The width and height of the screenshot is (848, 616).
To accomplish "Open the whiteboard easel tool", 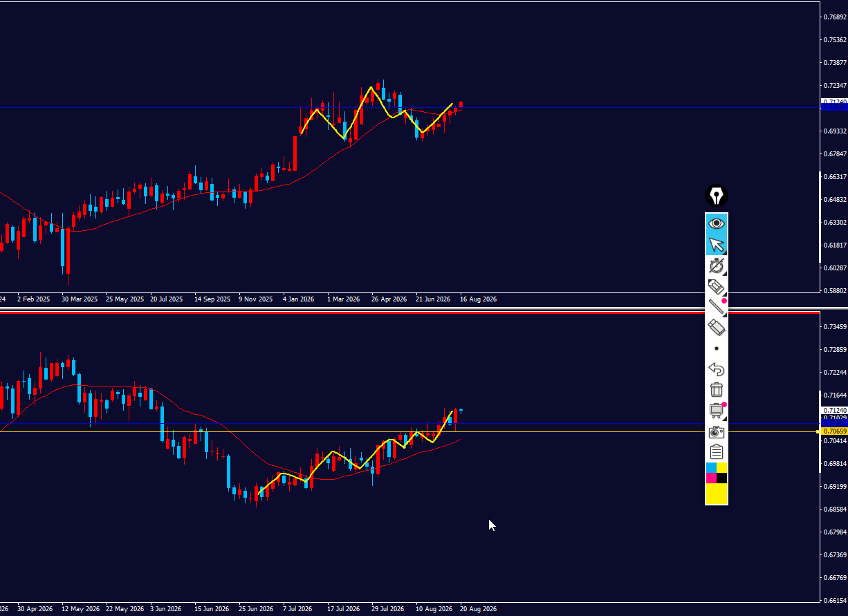I will pos(717,411).
